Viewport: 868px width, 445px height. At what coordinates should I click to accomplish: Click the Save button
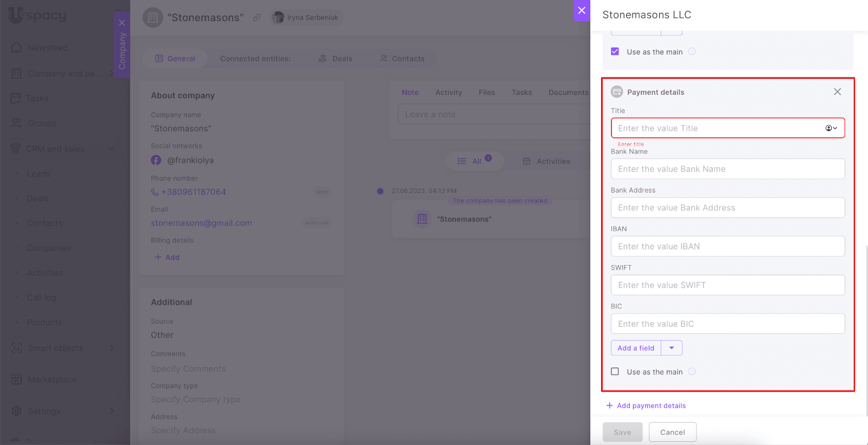(622, 432)
